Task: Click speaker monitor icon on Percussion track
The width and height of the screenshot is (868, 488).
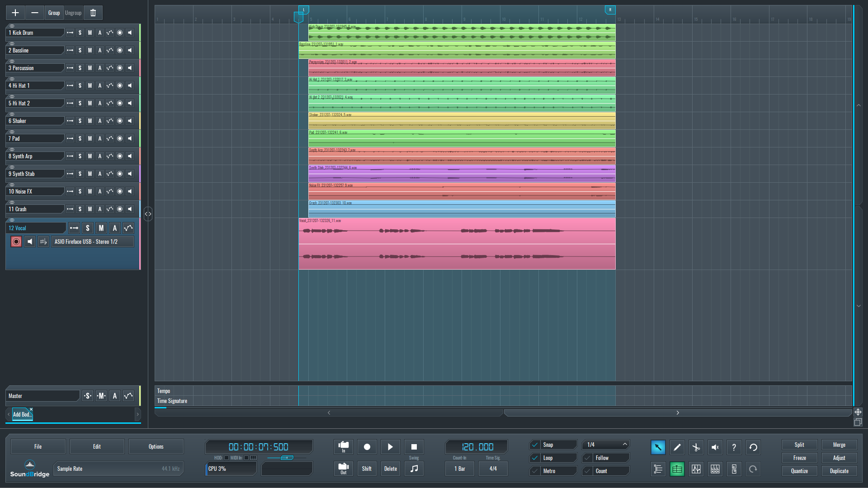Action: click(130, 68)
